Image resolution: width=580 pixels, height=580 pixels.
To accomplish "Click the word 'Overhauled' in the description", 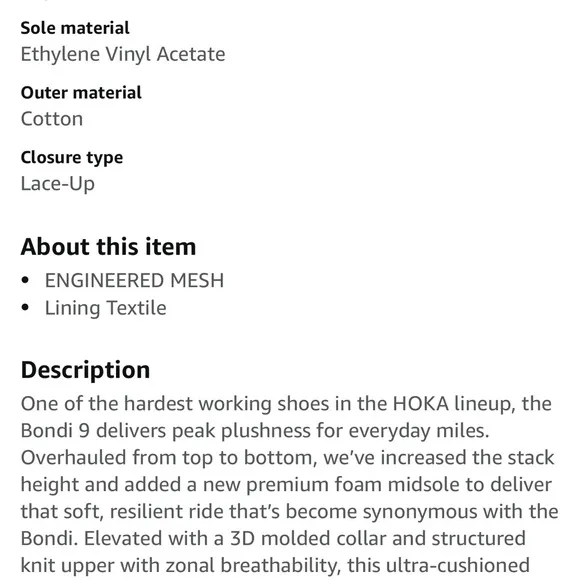I will click(74, 458).
